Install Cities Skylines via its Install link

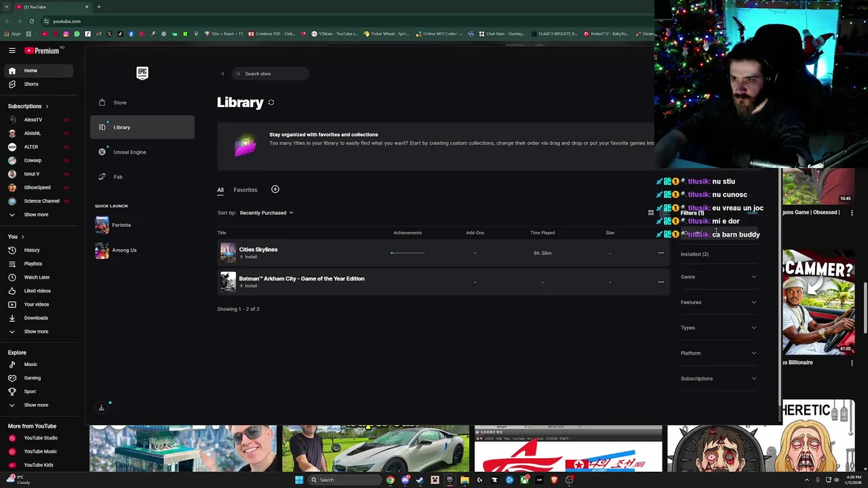pos(248,257)
